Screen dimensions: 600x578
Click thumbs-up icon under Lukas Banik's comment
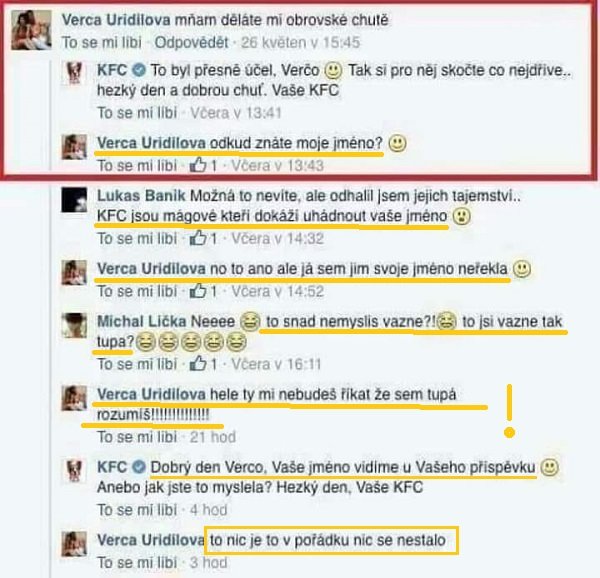point(198,238)
